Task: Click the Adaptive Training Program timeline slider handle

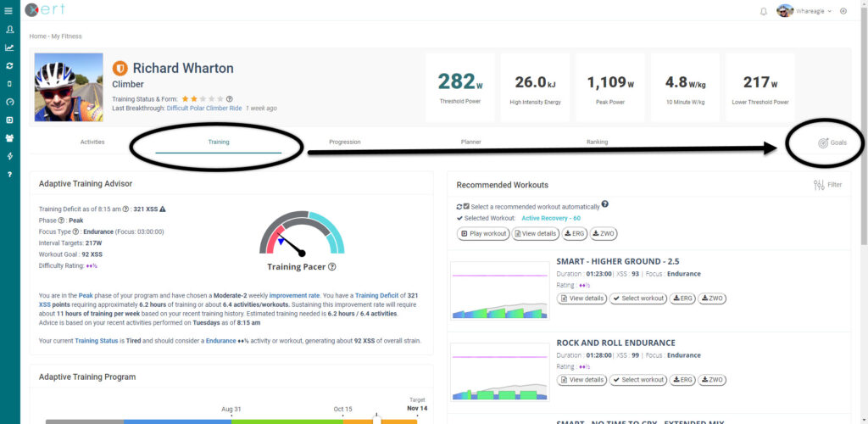Action: click(377, 421)
